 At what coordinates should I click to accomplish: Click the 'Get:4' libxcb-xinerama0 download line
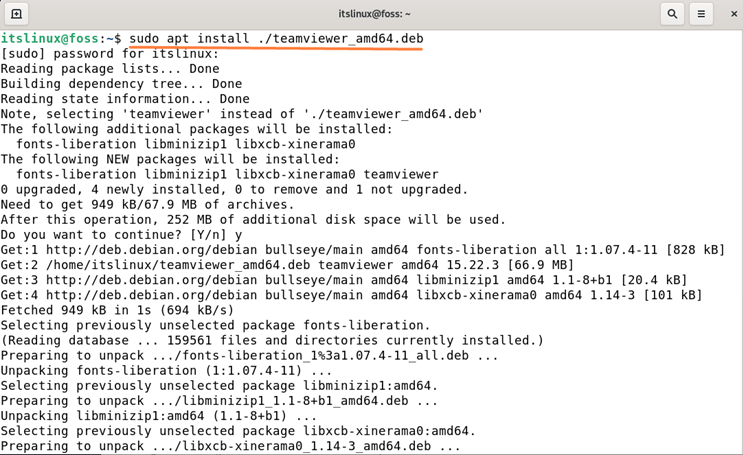coord(352,295)
